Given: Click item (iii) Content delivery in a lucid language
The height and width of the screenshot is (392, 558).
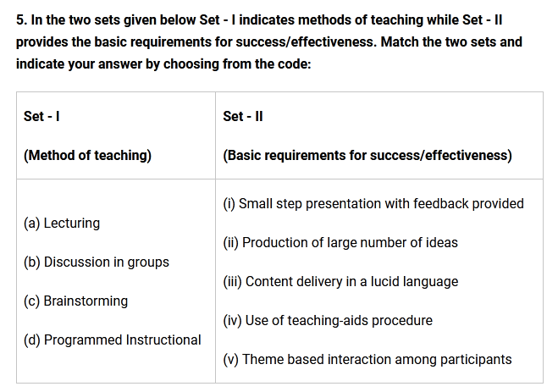Looking at the screenshot, I should [x=340, y=282].
